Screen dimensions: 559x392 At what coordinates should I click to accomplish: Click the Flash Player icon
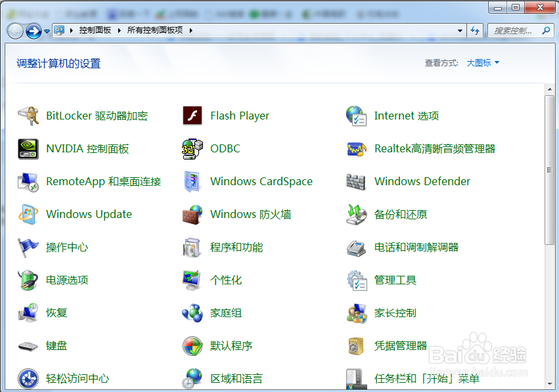(x=192, y=116)
